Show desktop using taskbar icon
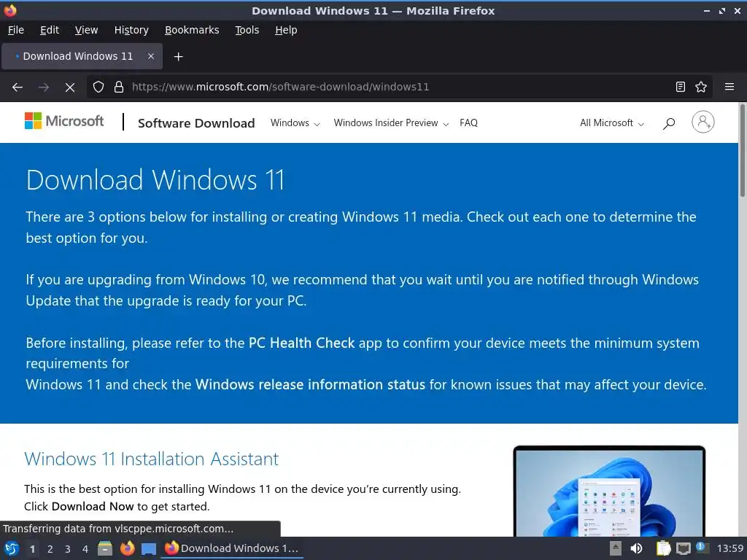This screenshot has width=747, height=560. click(x=149, y=549)
